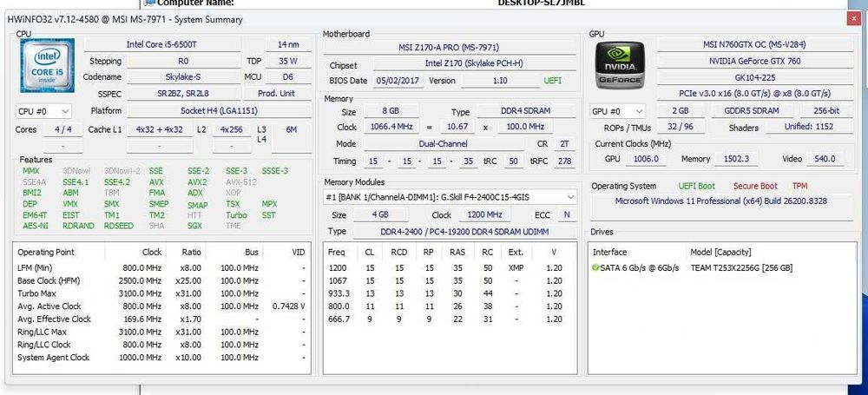Open the CPU #0 selector dropdown
The width and height of the screenshot is (868, 395).
[43, 111]
